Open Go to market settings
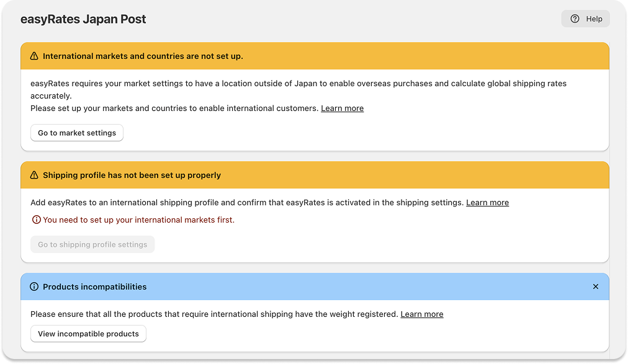This screenshot has width=628, height=364. pos(77,133)
